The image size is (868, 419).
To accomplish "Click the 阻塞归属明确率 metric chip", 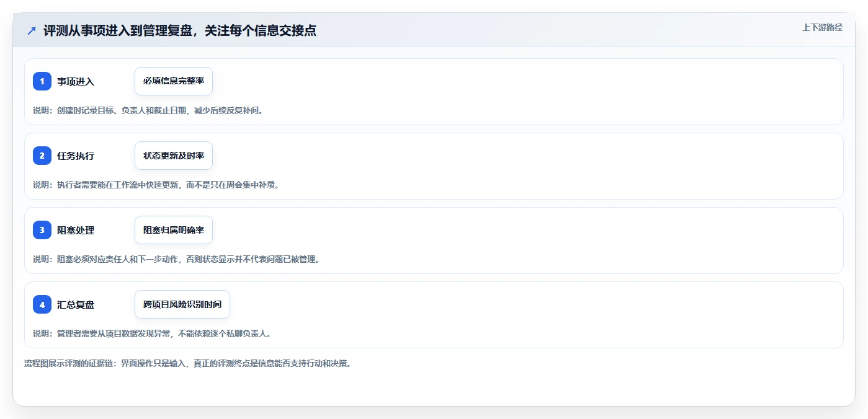I will click(x=174, y=230).
